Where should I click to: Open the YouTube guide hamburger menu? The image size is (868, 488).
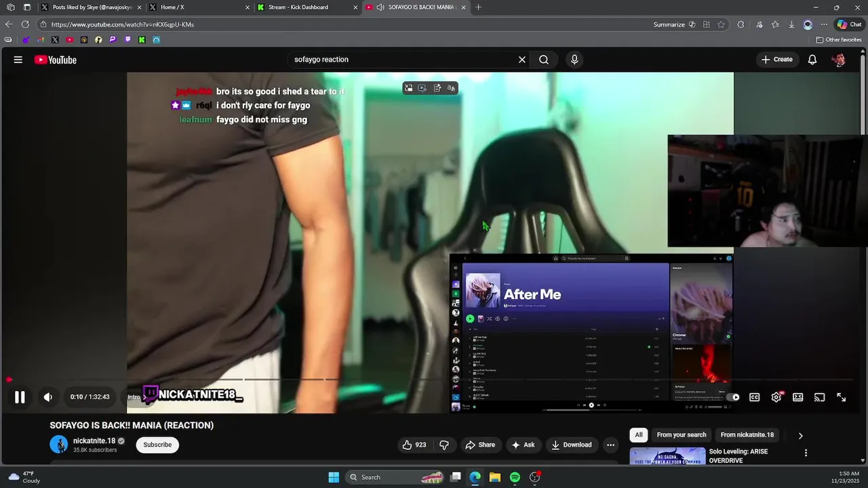pyautogui.click(x=18, y=60)
